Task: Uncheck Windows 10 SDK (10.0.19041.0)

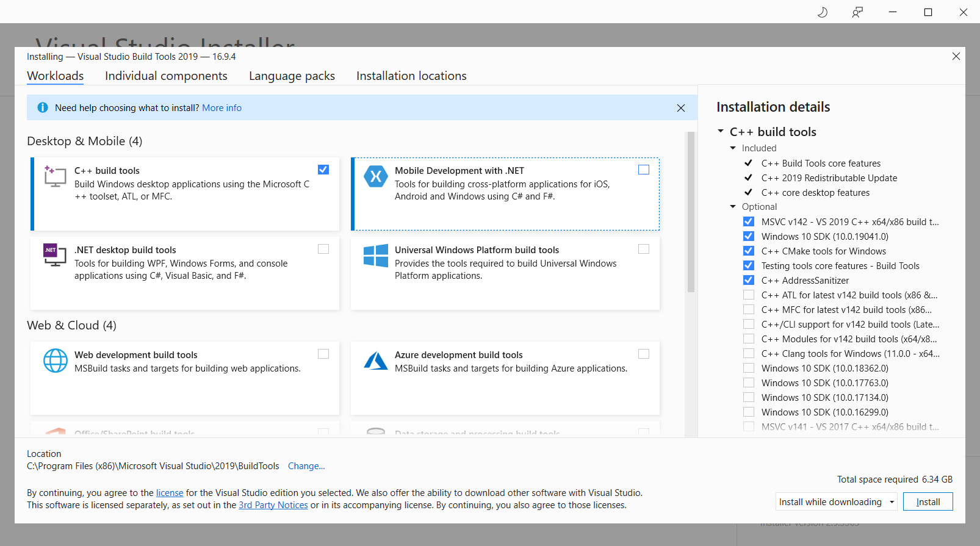Action: click(x=749, y=236)
